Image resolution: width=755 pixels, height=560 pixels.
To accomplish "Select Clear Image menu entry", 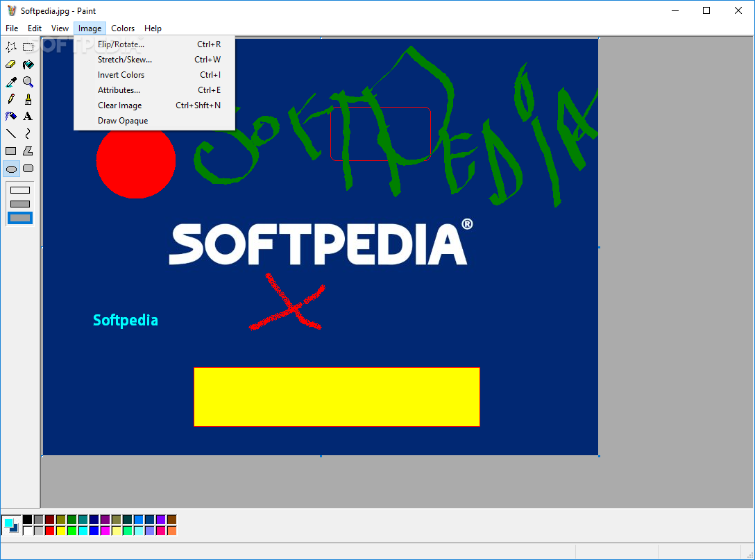I will click(154, 105).
